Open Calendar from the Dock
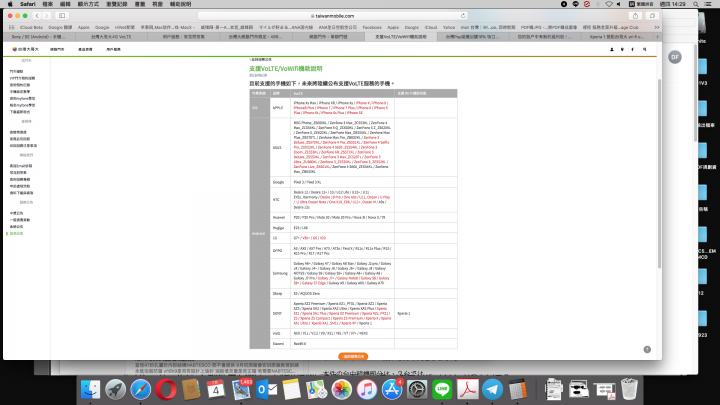This screenshot has height=405, width=720. [x=215, y=390]
